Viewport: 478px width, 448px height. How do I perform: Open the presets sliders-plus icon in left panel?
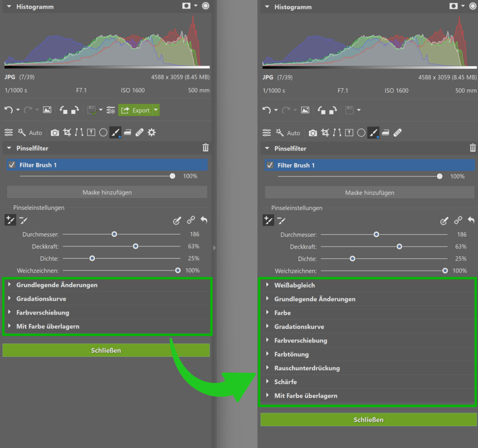coord(111,110)
